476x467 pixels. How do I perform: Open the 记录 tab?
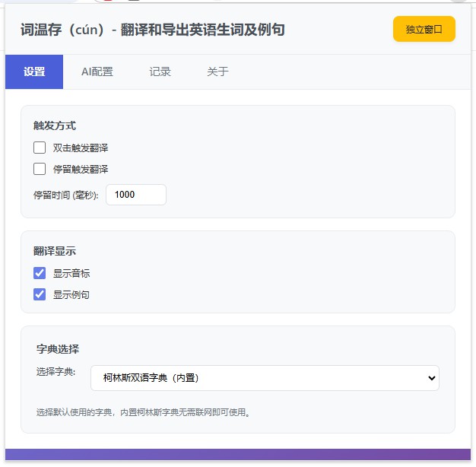[160, 72]
